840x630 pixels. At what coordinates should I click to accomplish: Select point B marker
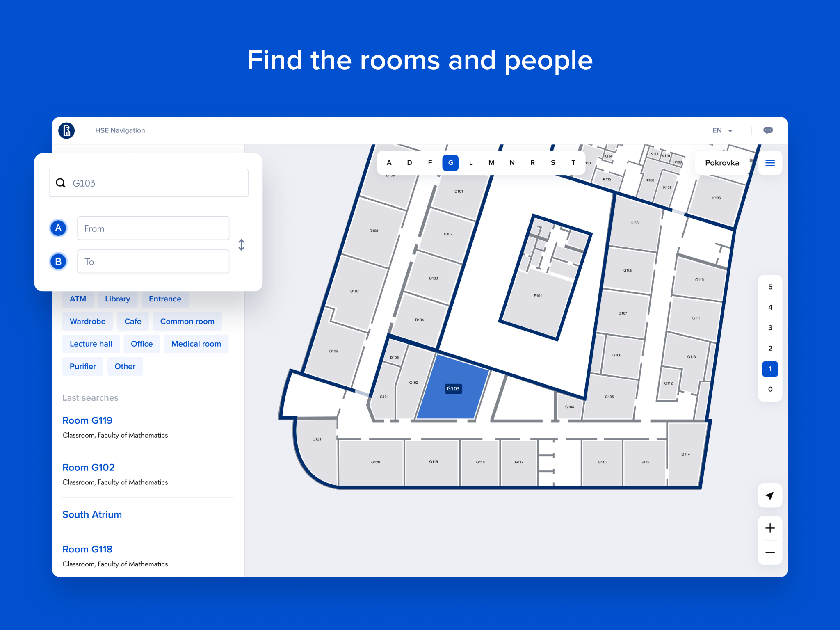[58, 261]
